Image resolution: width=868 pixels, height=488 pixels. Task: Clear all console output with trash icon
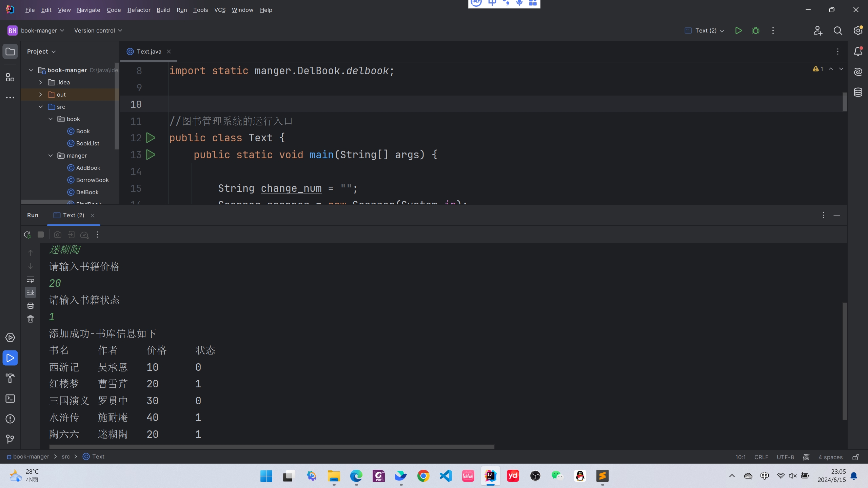click(x=31, y=319)
